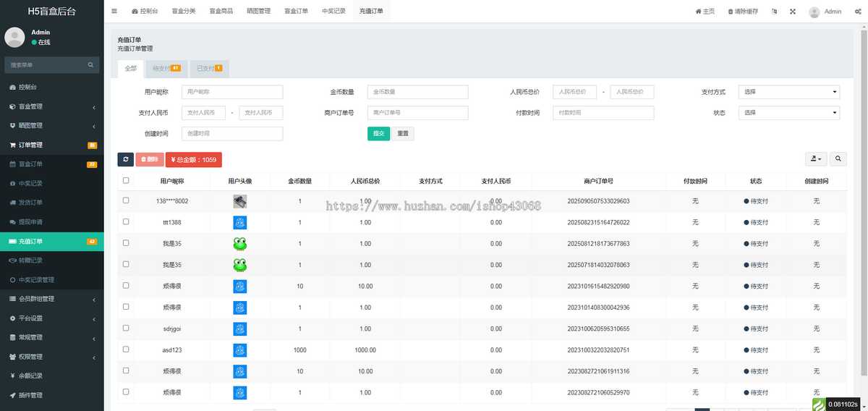Click the 删除 delete button

click(150, 159)
